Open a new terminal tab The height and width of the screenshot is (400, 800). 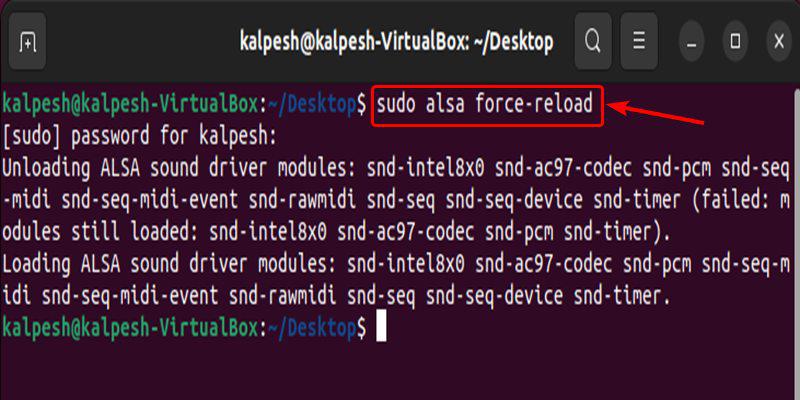[28, 42]
